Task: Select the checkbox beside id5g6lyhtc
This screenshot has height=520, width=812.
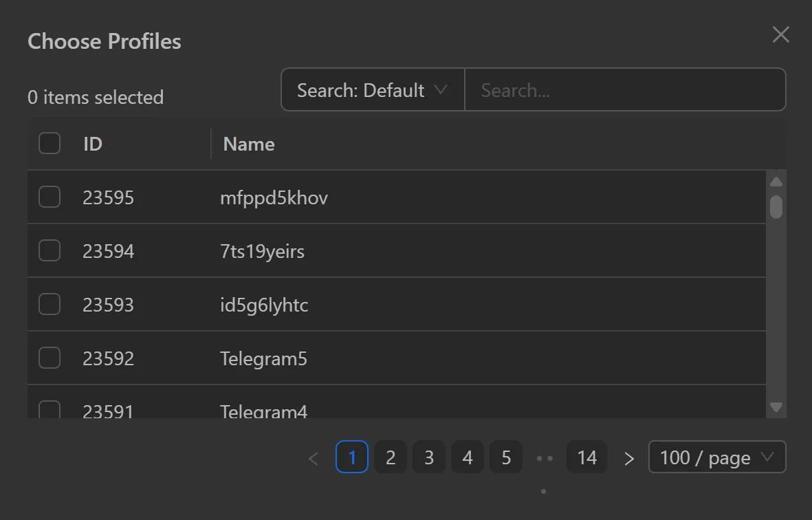Action: pos(49,304)
